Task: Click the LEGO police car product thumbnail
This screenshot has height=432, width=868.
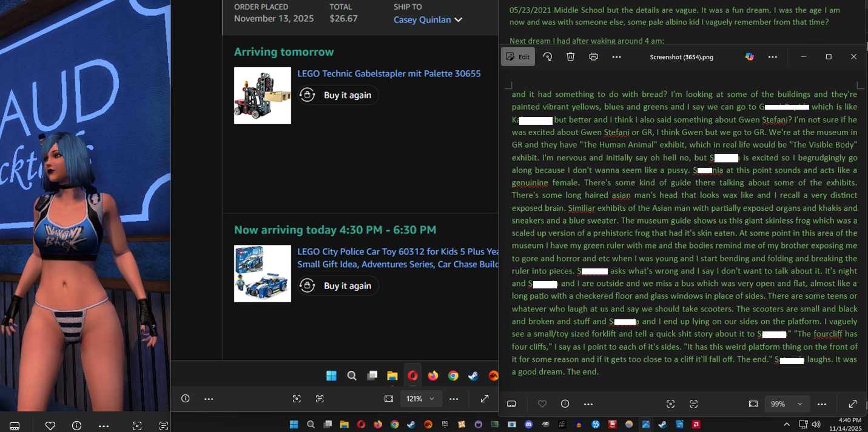Action: [x=263, y=273]
